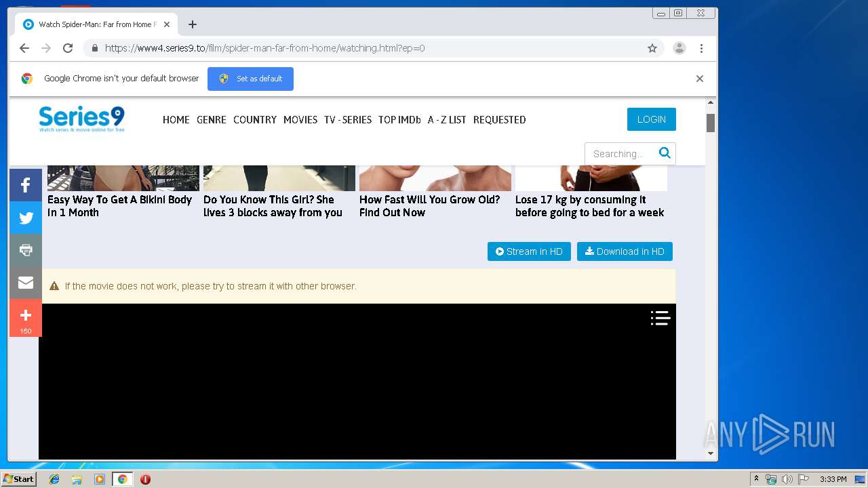868x488 pixels.
Task: Click the LOGIN button
Action: (652, 119)
